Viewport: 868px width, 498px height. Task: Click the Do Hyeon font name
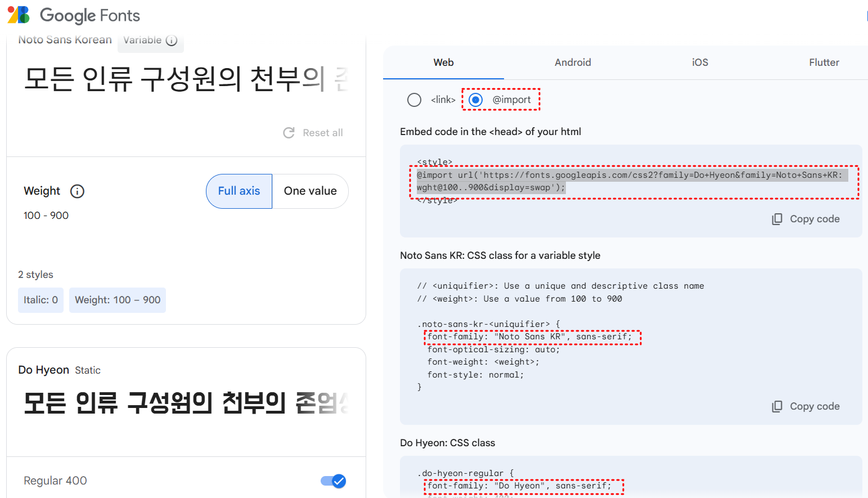click(43, 370)
